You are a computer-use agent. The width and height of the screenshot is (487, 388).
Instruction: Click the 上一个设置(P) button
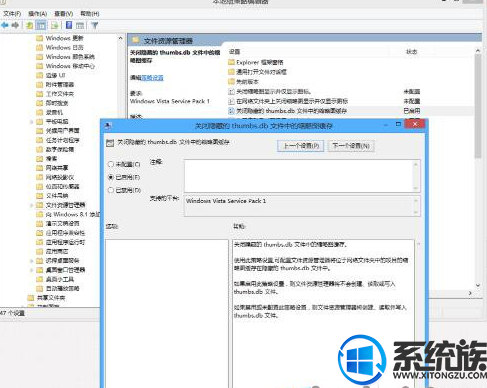point(300,146)
